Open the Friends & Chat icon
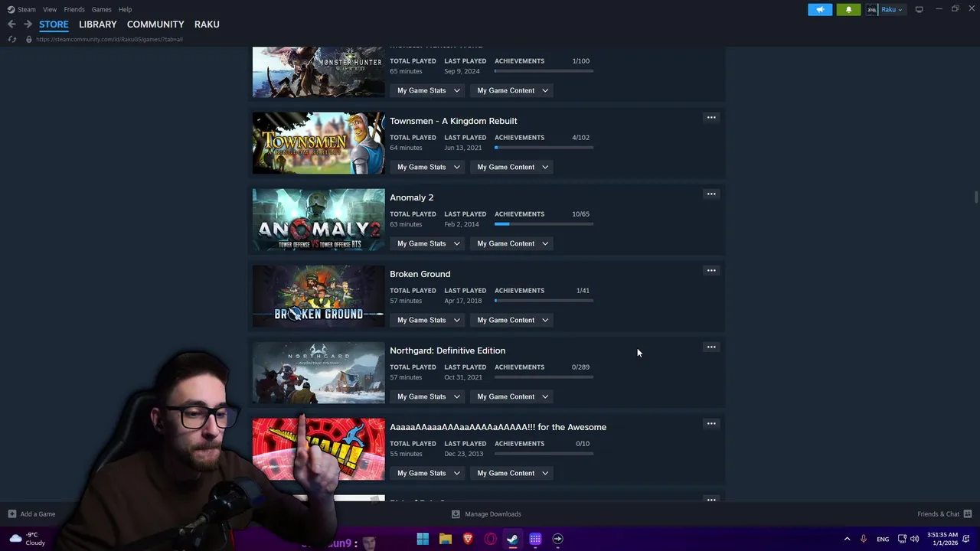The width and height of the screenshot is (980, 551). 968,514
